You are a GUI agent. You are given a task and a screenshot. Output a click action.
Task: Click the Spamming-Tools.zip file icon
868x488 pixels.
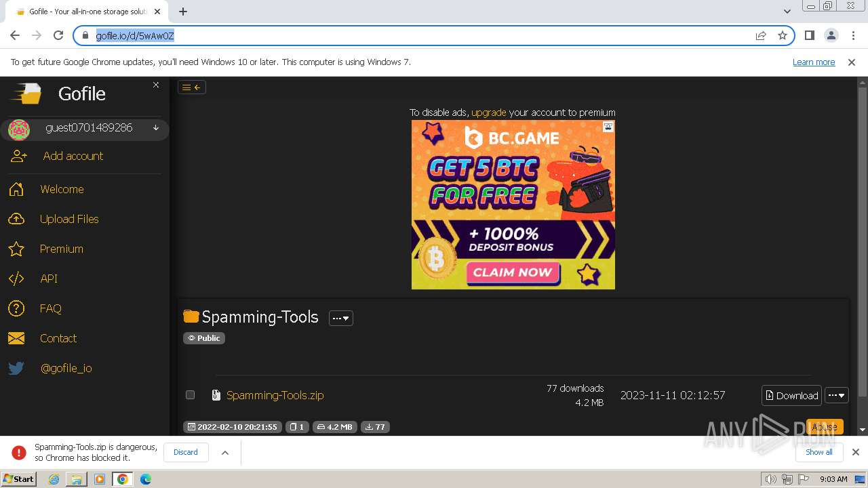tap(216, 395)
